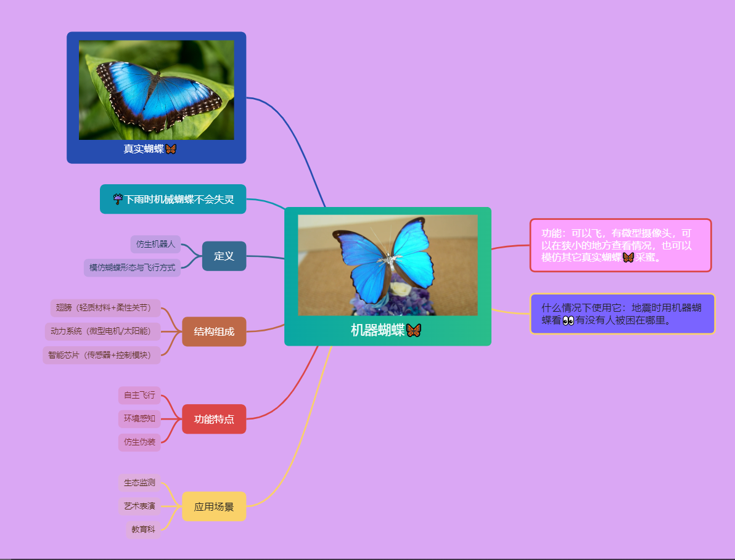Screen dimensions: 735x560
Task: Click the 翅膀（轻质材料+柔性关节） node
Action: tap(105, 307)
